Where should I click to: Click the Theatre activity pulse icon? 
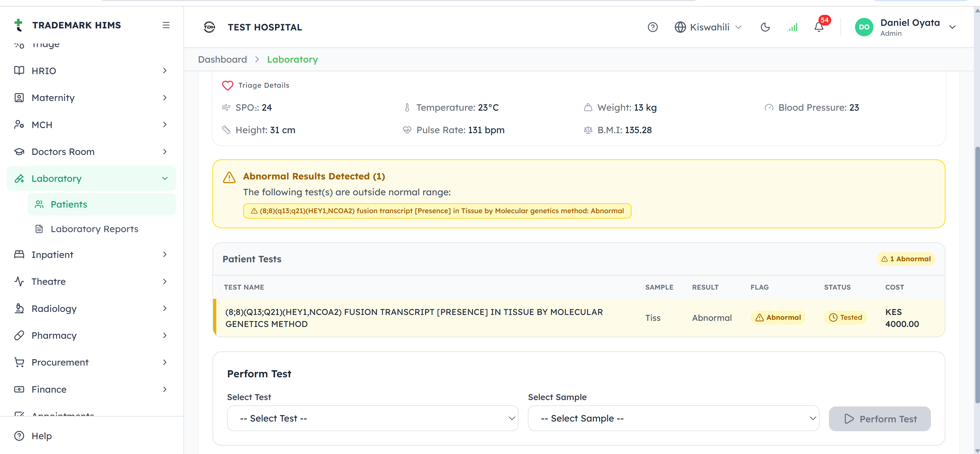coord(19,282)
